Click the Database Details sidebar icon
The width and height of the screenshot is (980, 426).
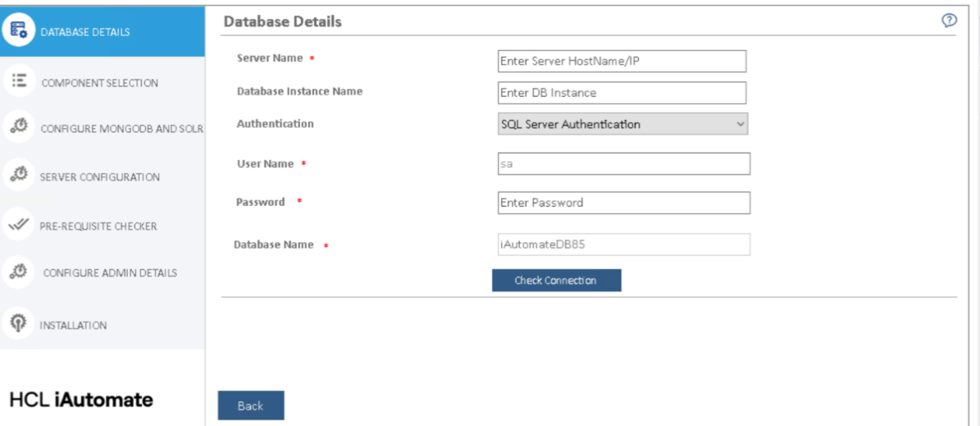point(18,30)
